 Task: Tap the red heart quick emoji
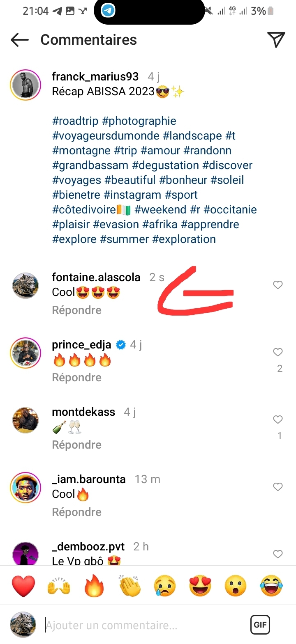pos(23,586)
